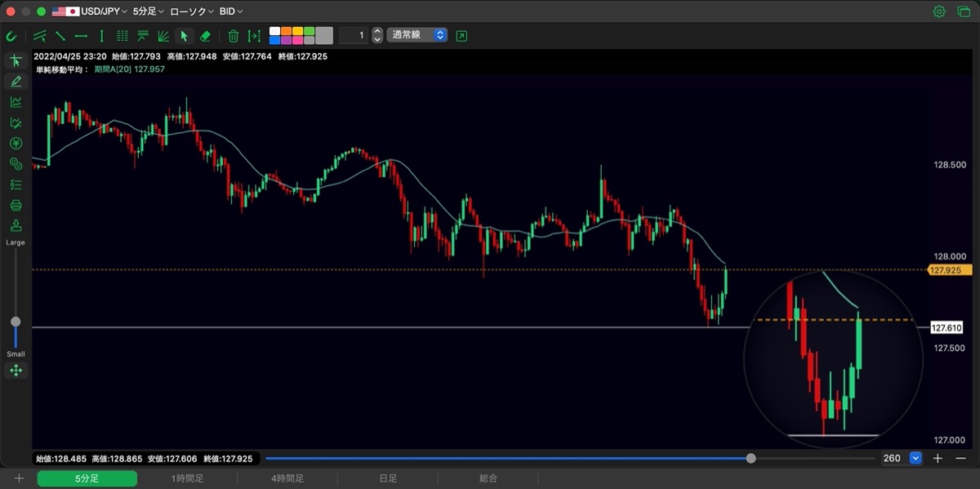This screenshot has height=489, width=980.
Task: Click the line width number field
Action: [353, 35]
